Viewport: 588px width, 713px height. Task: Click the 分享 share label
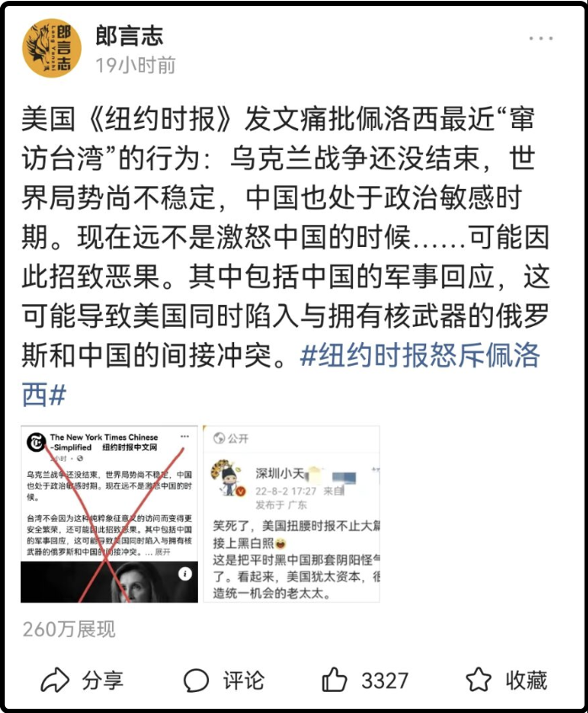(x=102, y=680)
